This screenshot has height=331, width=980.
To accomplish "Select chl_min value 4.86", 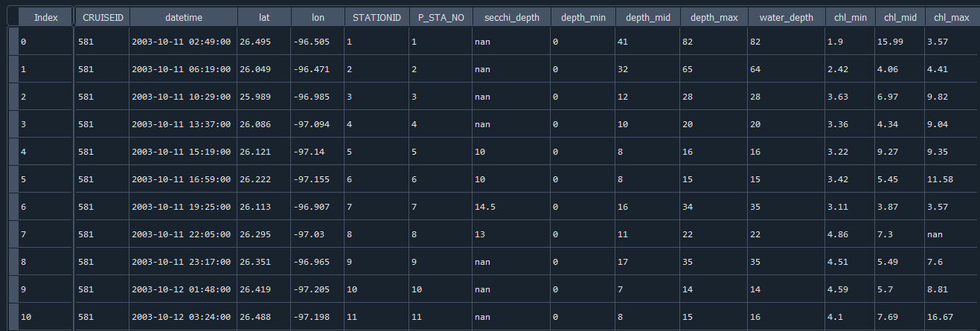I will point(849,234).
